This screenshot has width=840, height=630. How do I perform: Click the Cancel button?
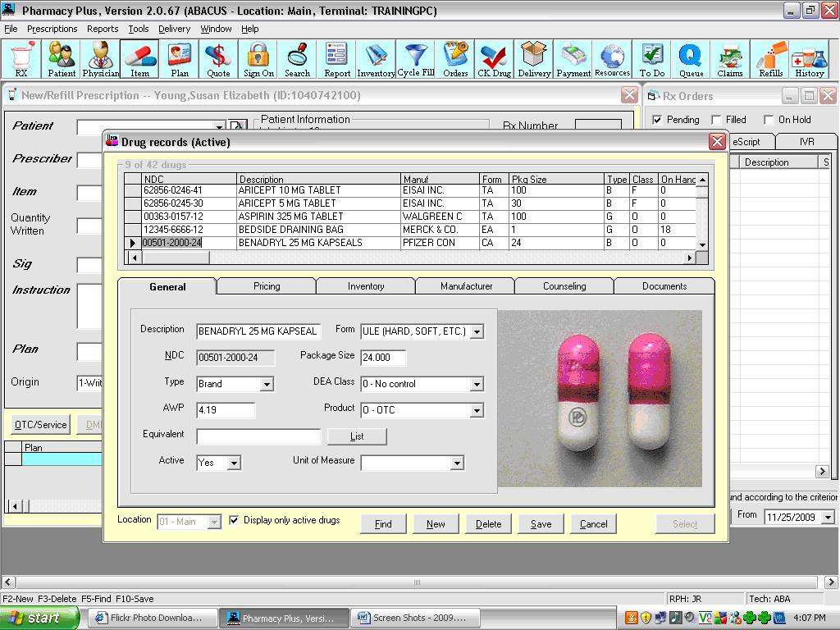594,524
